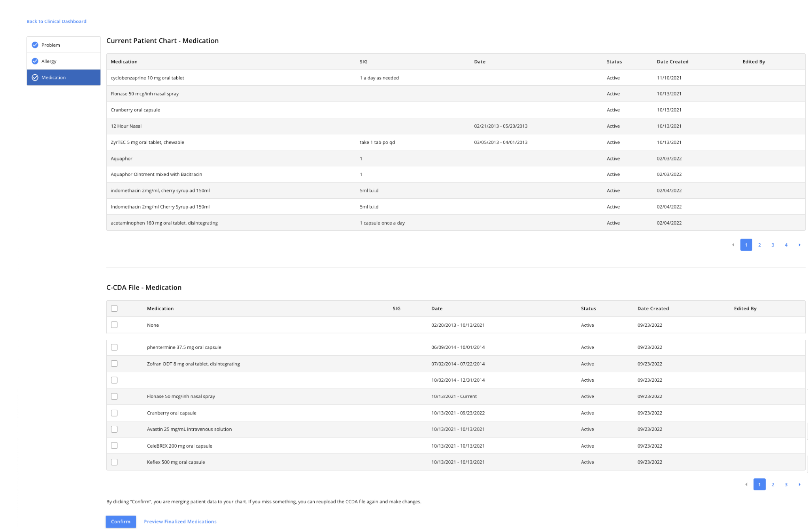
Task: Click date range 06/09/2014 - 10/01/2014
Action: (458, 347)
